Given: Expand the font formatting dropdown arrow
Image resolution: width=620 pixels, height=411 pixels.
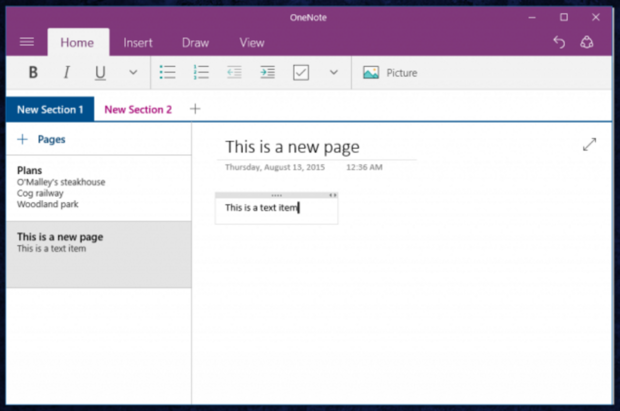Looking at the screenshot, I should coord(133,73).
